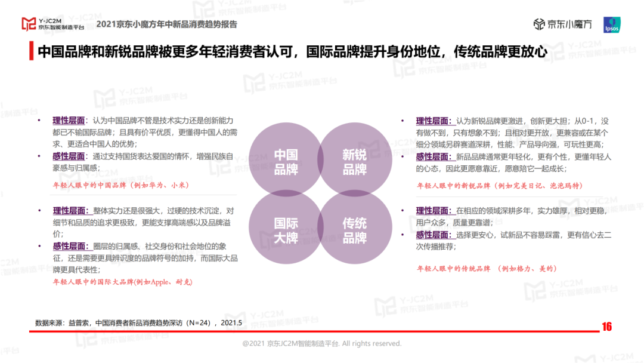The image size is (644, 363).
Task: Click 年轻人眼中的国际大品牌 red caption
Action: [x=122, y=282]
